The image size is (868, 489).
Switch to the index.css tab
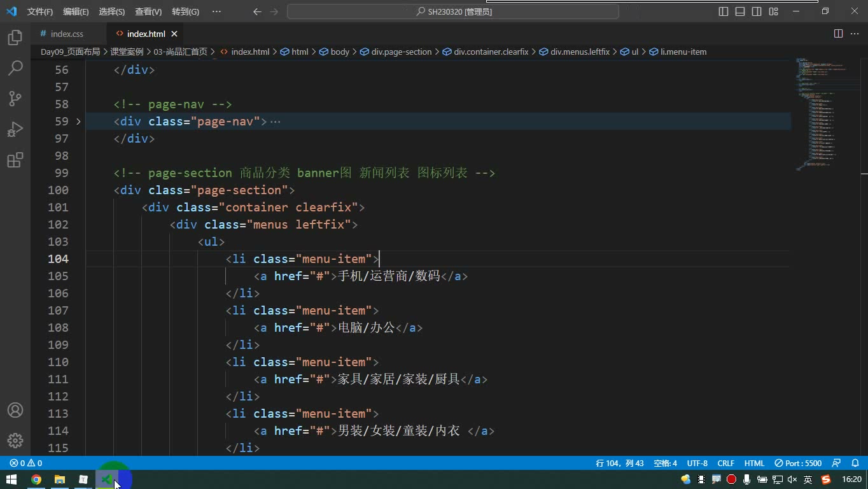(x=67, y=34)
